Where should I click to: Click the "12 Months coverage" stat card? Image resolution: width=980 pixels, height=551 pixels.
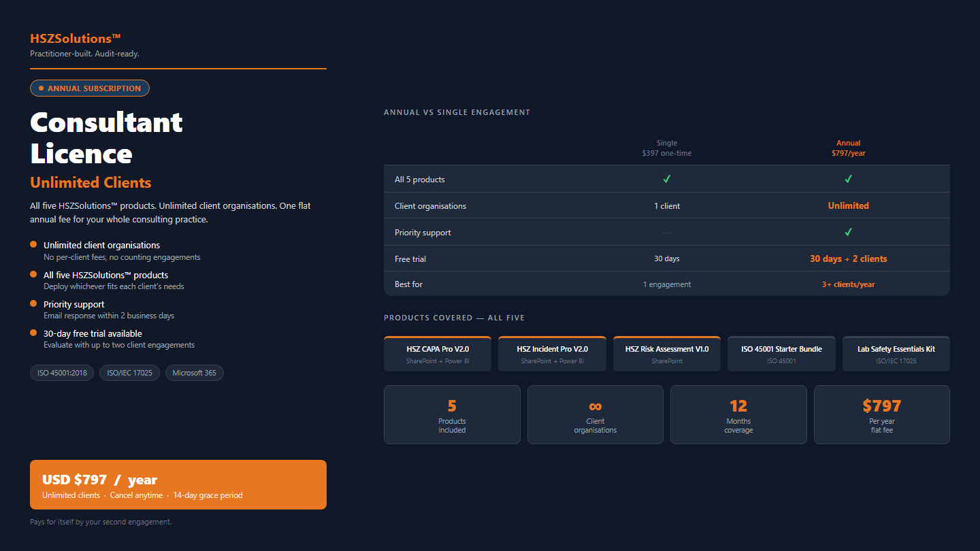[x=738, y=415]
